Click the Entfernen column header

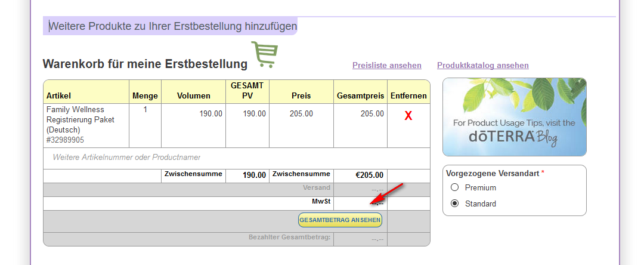click(408, 95)
